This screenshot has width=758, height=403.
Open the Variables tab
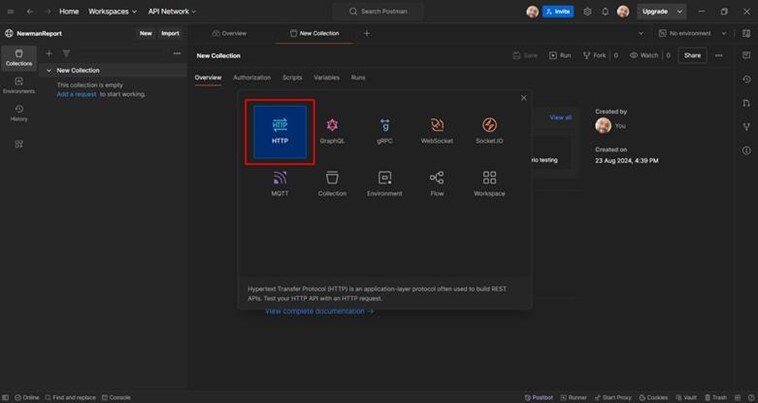tap(326, 77)
